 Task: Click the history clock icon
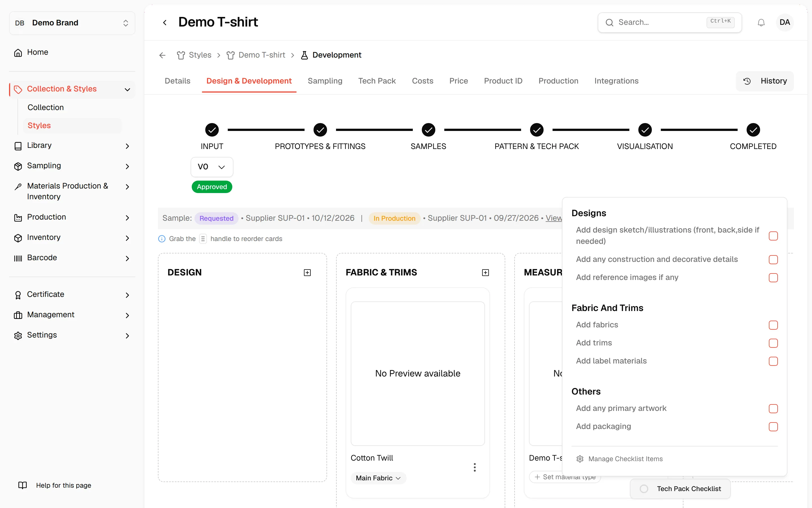click(747, 81)
